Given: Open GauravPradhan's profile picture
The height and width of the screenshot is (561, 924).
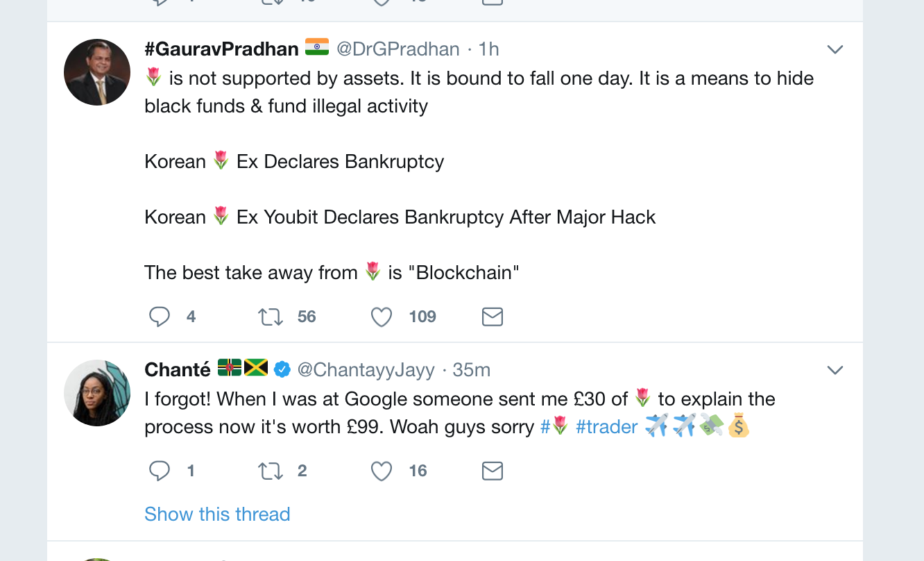Looking at the screenshot, I should [97, 72].
